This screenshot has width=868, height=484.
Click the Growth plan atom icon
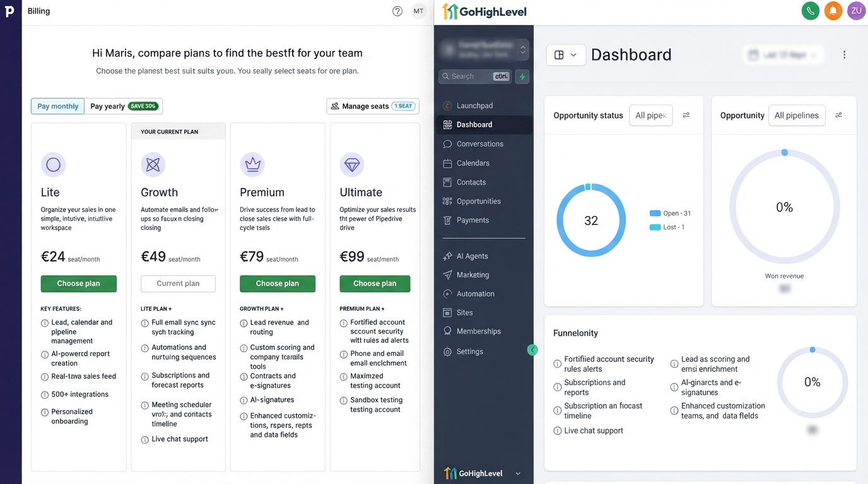pyautogui.click(x=153, y=165)
